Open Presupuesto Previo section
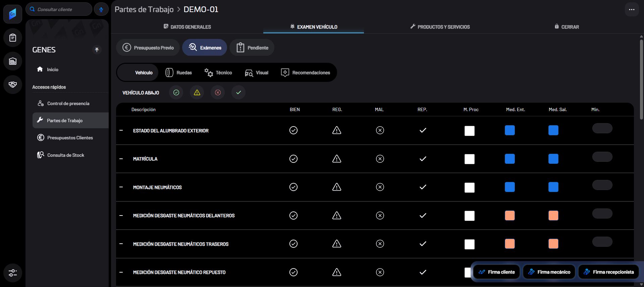The width and height of the screenshot is (644, 287). point(148,48)
